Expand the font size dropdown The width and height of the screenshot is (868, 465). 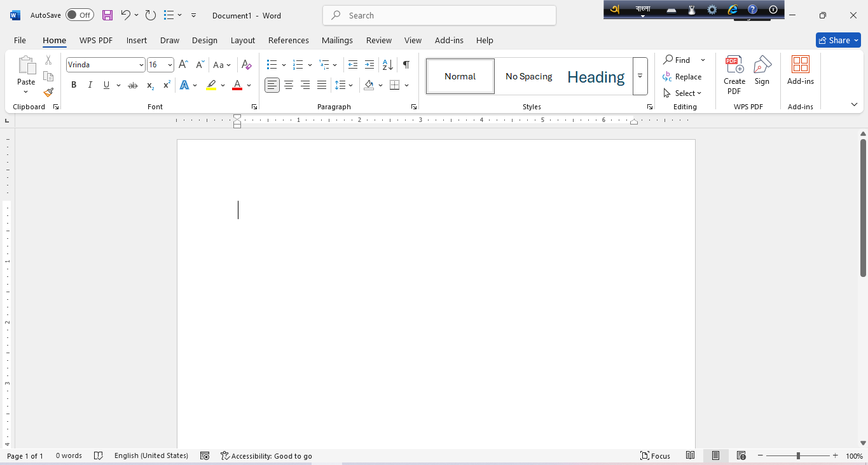(170, 65)
